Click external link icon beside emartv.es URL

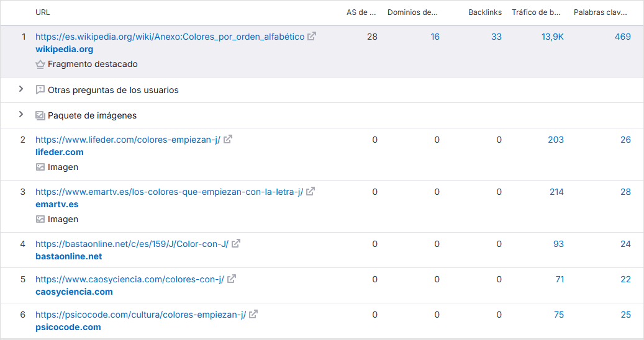(311, 192)
